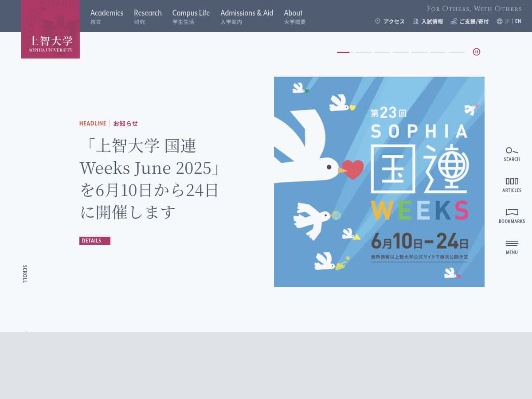Pause the headline slideshow
The height and width of the screenshot is (399, 532).
coord(477,52)
